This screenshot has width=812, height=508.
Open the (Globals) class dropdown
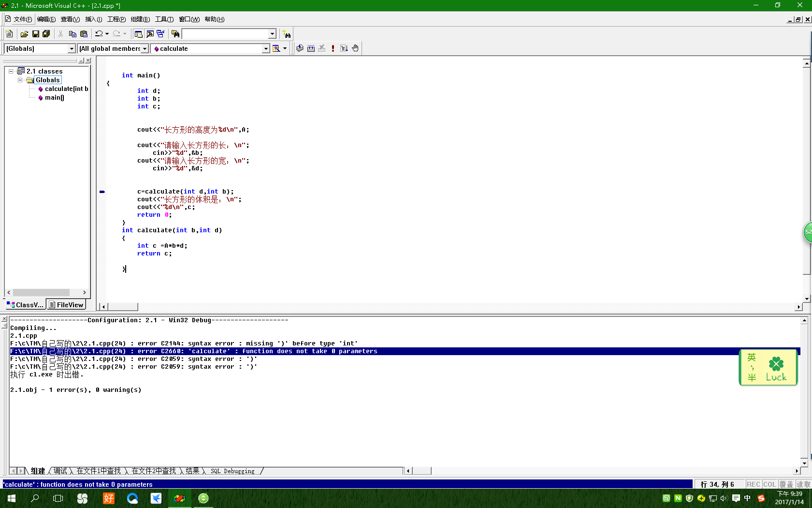[x=72, y=48]
